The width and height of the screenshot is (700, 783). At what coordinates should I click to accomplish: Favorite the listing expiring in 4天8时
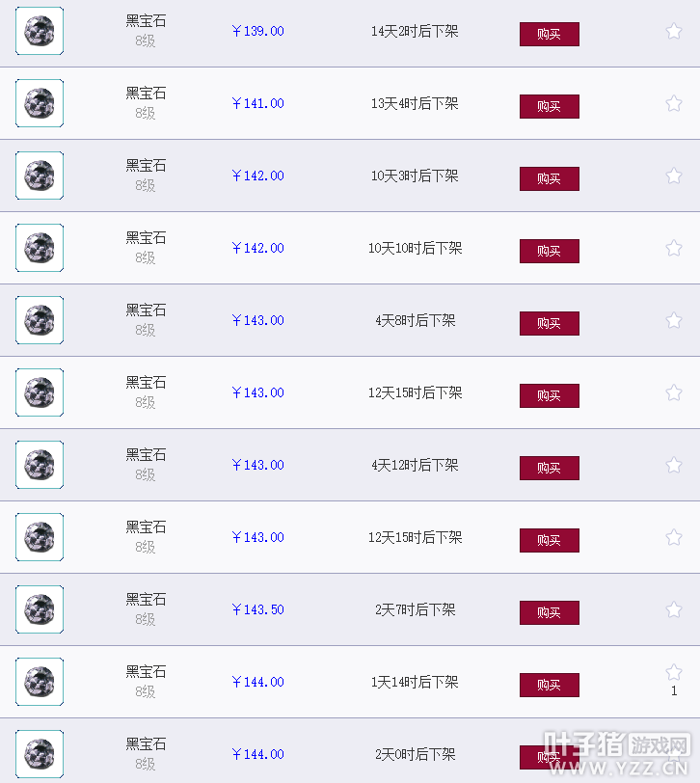point(674,320)
